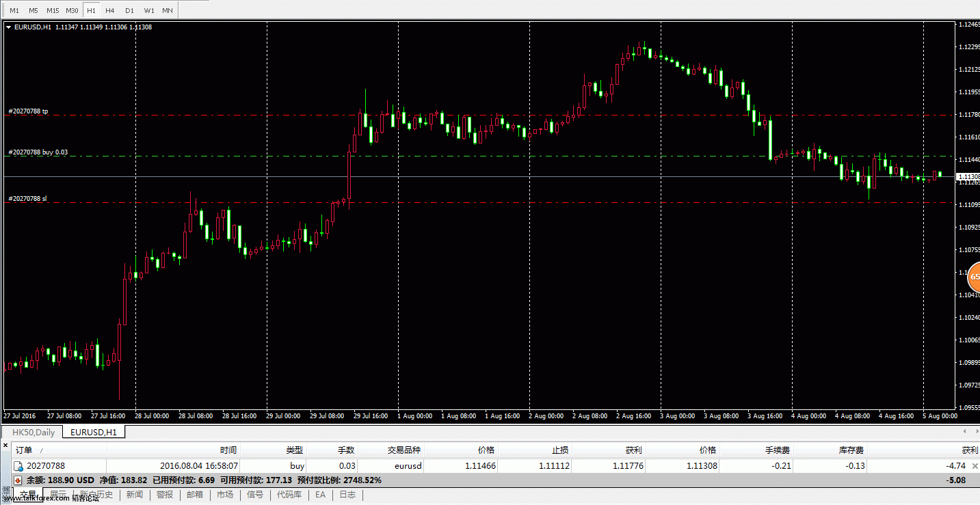
Task: Open the HK50,Daily chart tab
Action: pos(34,433)
